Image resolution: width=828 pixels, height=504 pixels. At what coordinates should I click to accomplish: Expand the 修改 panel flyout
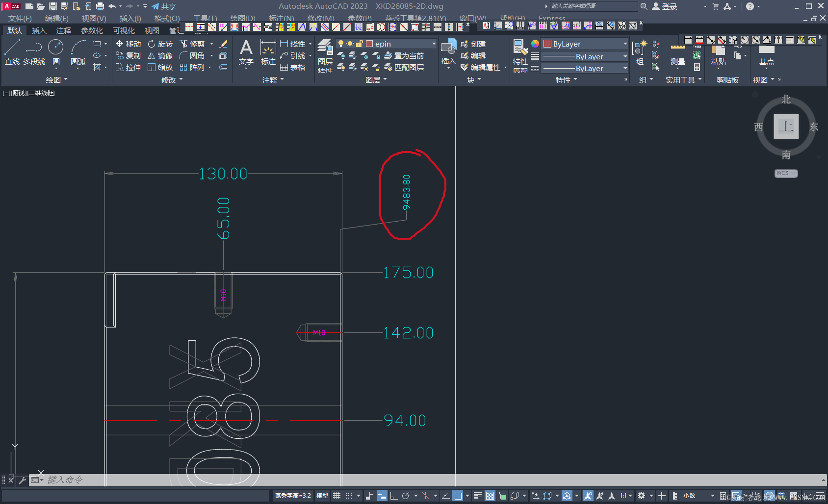coord(172,79)
